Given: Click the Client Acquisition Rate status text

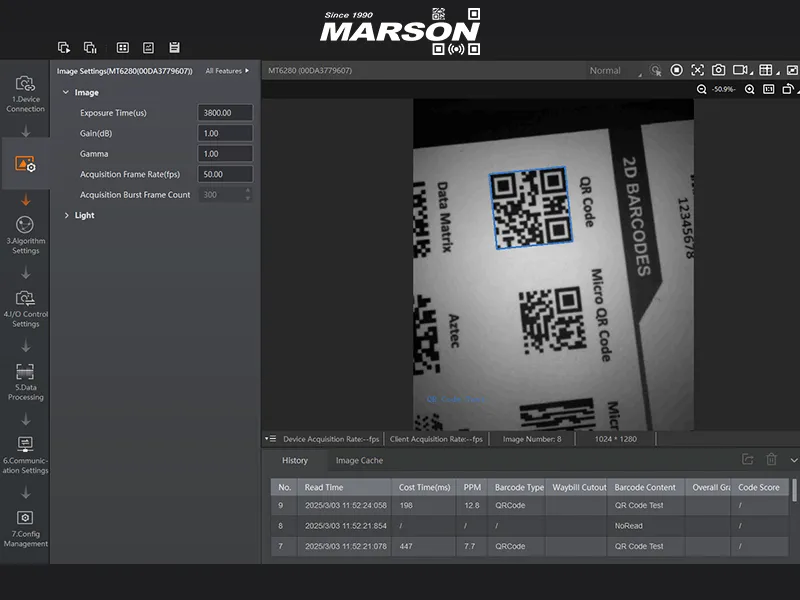Looking at the screenshot, I should coord(436,439).
